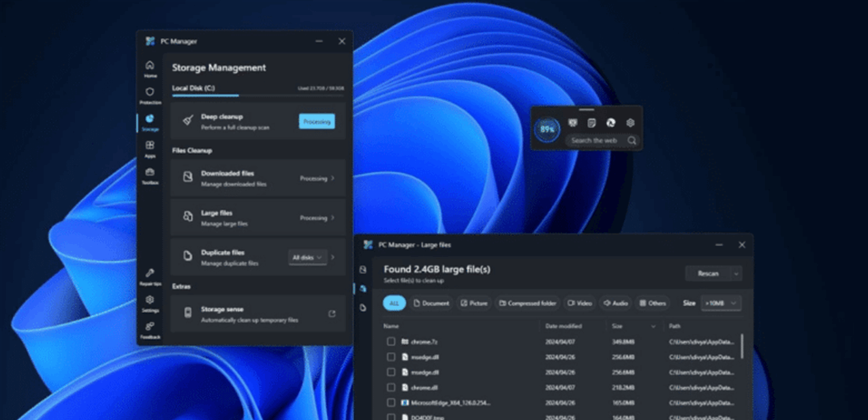Open Feedback at the sidebar bottom
Viewport: 868px width, 420px height.
click(149, 329)
